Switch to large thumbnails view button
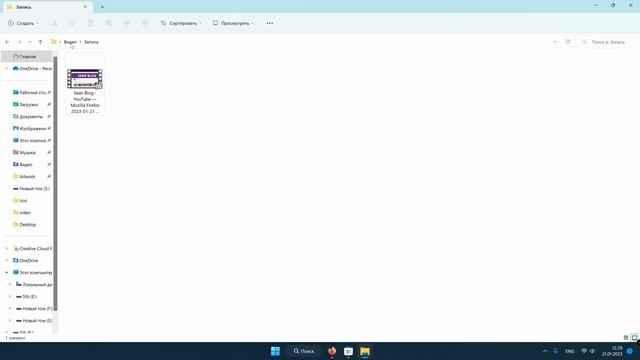This screenshot has width=640, height=360. (x=634, y=338)
